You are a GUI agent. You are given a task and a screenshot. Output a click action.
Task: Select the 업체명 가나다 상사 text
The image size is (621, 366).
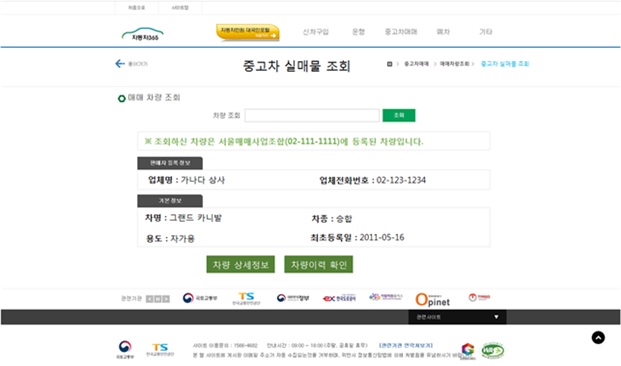[186, 180]
